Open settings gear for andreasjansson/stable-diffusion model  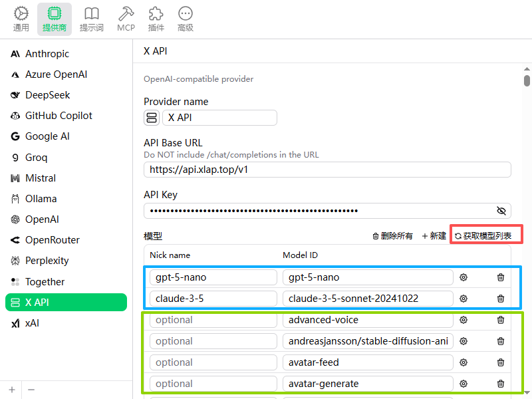(x=464, y=341)
